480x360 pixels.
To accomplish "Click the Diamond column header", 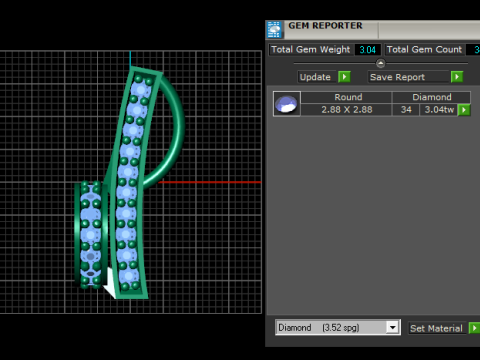I will coord(431,97).
